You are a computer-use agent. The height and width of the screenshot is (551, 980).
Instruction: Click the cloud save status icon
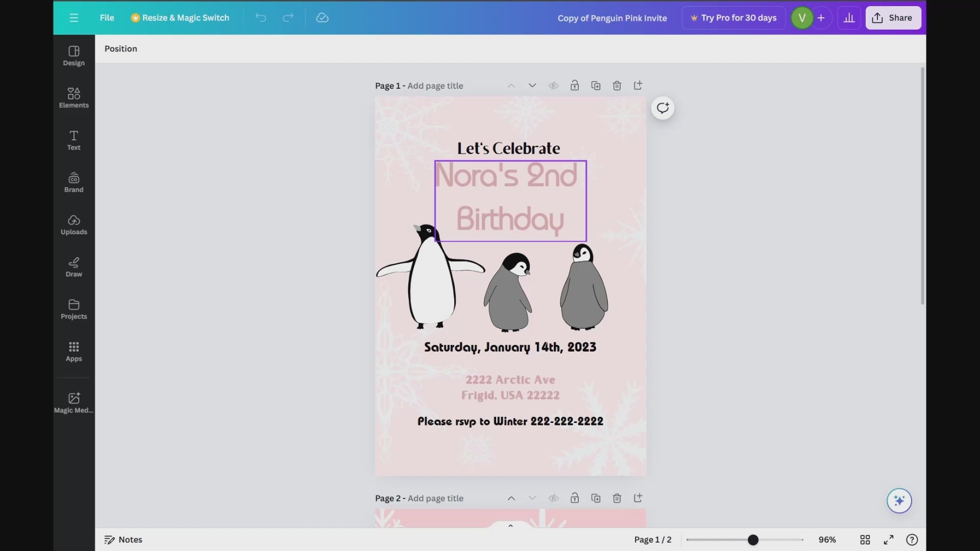[x=322, y=18]
